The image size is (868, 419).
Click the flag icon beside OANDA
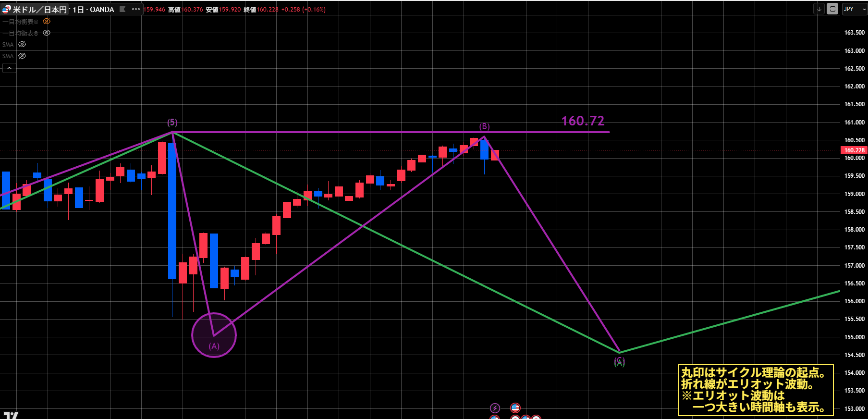[122, 9]
